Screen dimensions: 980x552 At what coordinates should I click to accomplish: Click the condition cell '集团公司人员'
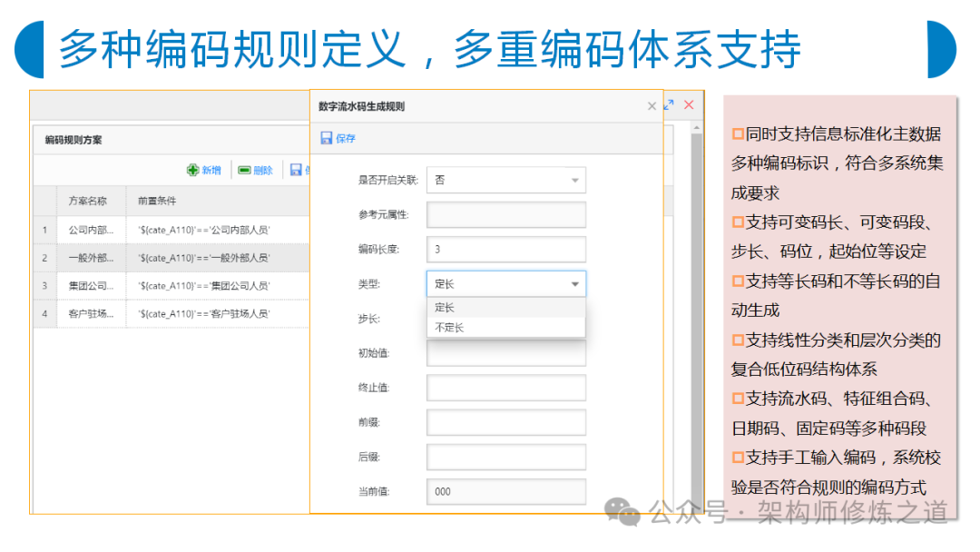pos(218,286)
